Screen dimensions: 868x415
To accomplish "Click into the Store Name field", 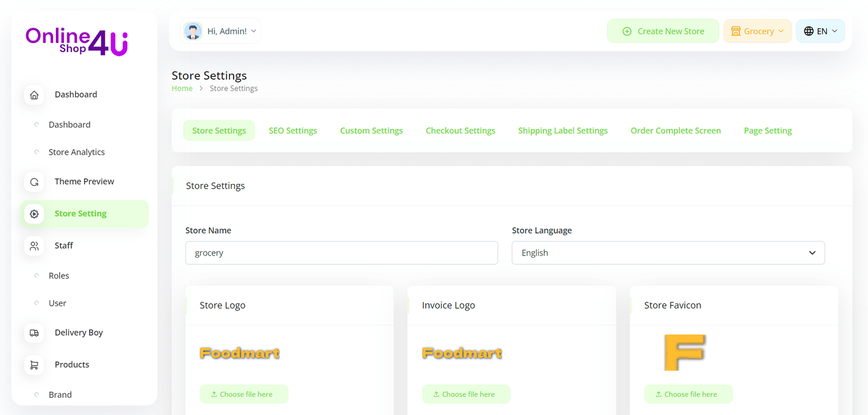I will tap(341, 253).
